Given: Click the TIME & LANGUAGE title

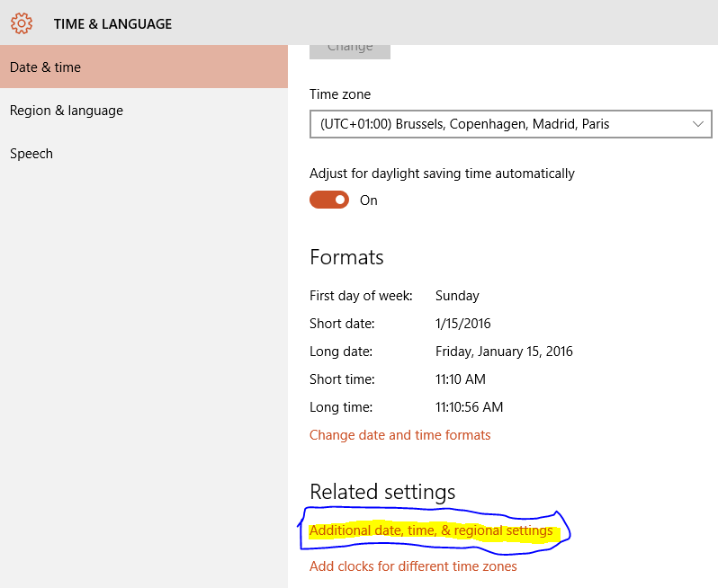Looking at the screenshot, I should pyautogui.click(x=112, y=23).
